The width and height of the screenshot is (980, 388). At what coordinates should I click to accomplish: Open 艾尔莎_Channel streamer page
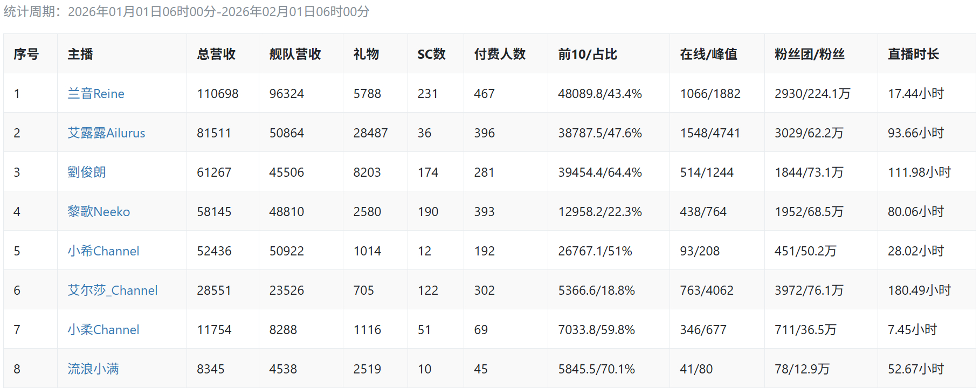[x=113, y=290]
